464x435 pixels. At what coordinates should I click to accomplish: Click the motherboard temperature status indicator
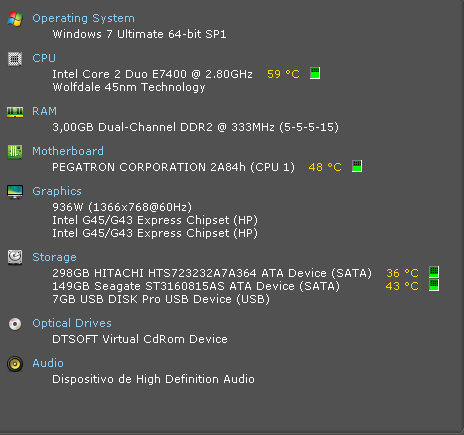357,166
